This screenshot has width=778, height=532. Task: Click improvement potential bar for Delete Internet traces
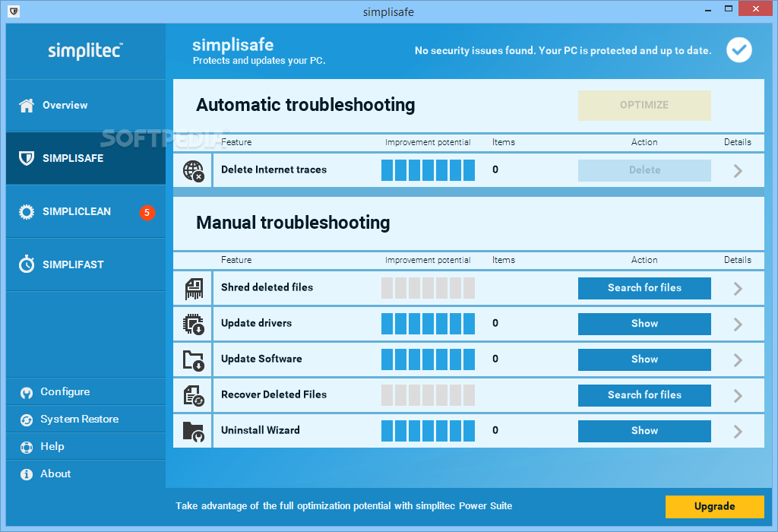tap(428, 170)
